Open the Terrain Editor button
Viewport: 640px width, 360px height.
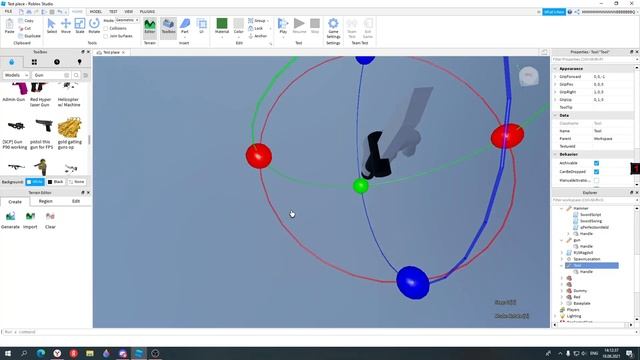click(150, 26)
